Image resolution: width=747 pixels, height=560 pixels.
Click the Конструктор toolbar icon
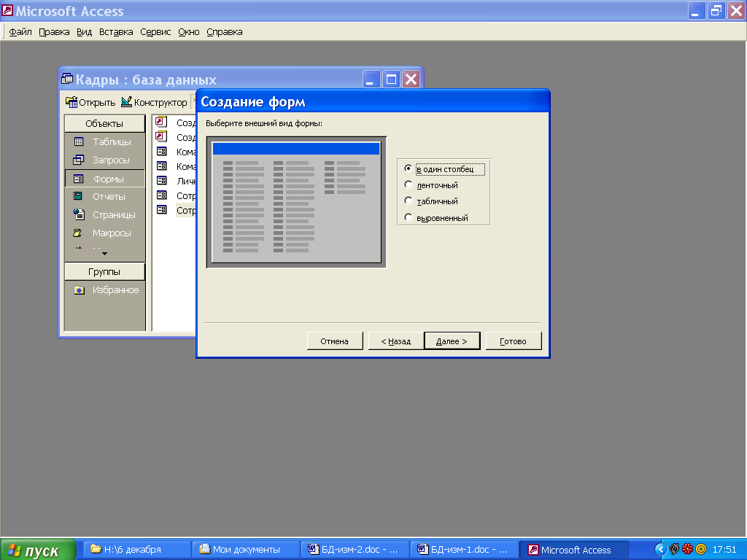click(x=127, y=102)
